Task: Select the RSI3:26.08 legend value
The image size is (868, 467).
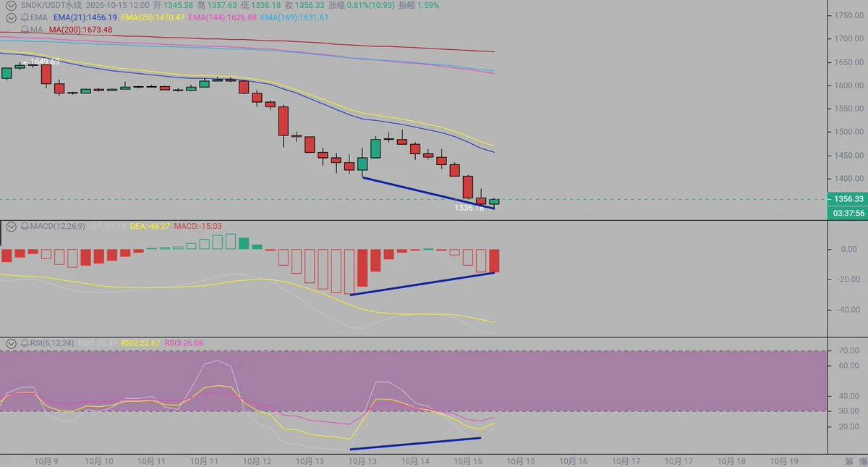Action: click(184, 342)
